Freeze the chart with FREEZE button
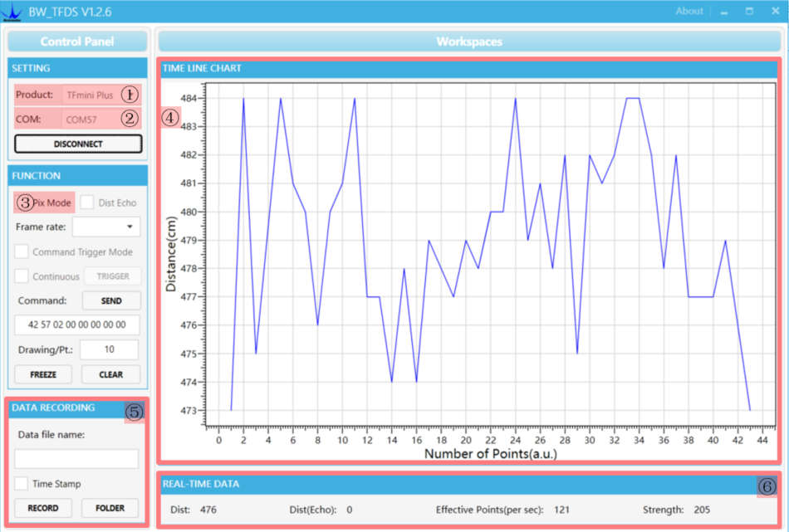The width and height of the screenshot is (789, 532). point(43,374)
